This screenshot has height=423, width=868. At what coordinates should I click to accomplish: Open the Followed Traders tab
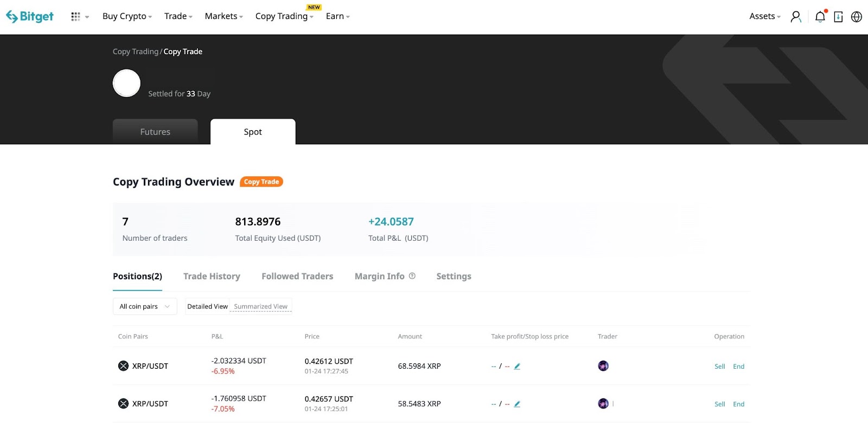click(x=297, y=277)
